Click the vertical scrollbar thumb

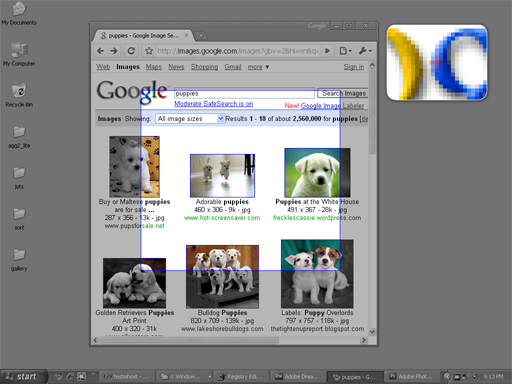click(x=372, y=112)
